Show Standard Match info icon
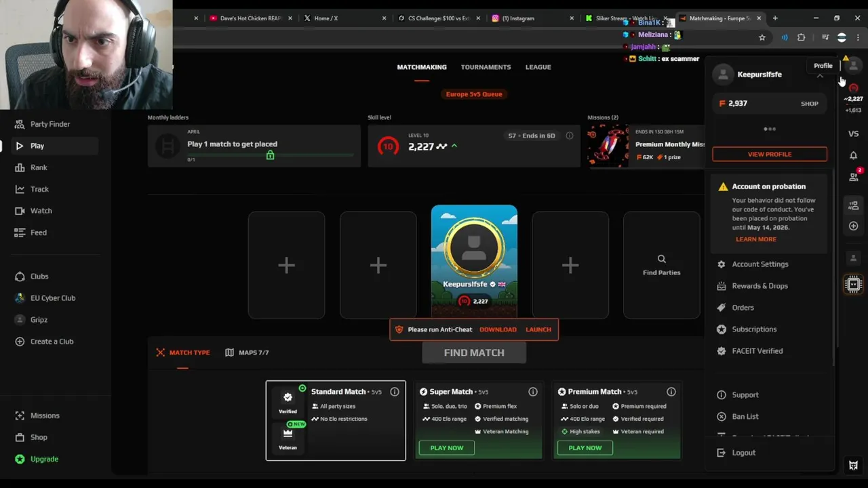The width and height of the screenshot is (868, 488). pyautogui.click(x=394, y=392)
